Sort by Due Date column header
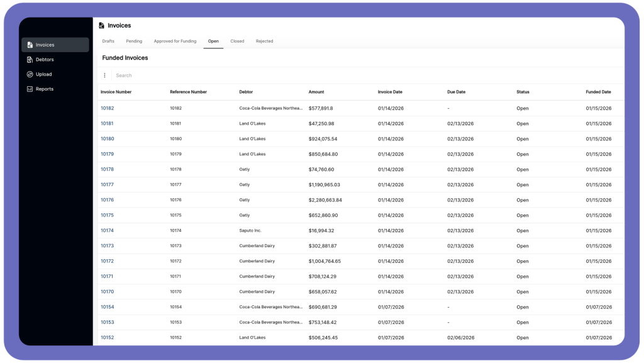The width and height of the screenshot is (644, 363). [x=456, y=92]
